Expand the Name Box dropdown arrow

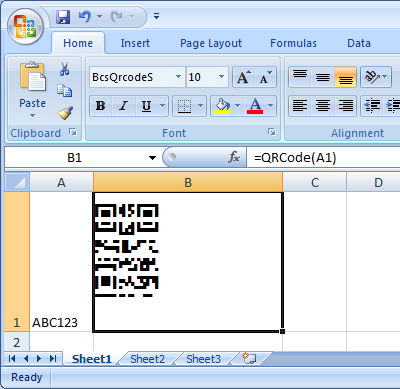152,158
